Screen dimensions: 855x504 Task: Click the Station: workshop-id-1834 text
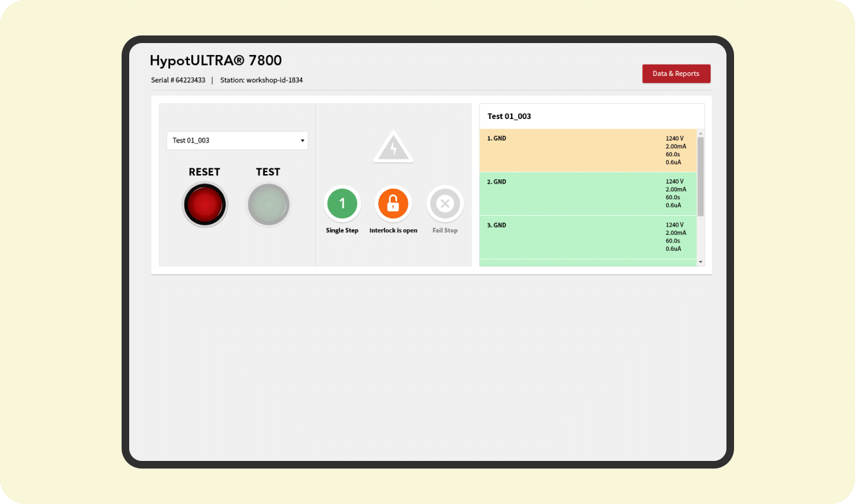(x=262, y=80)
